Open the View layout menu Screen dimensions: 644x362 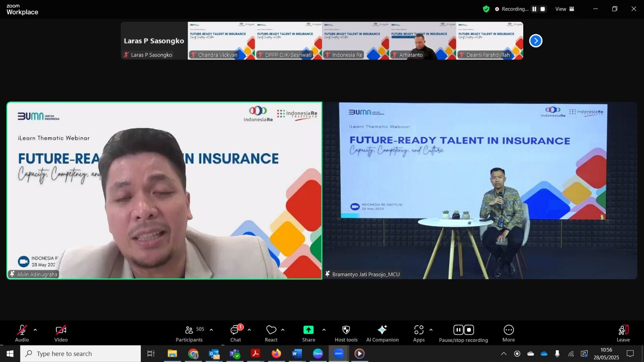(565, 9)
